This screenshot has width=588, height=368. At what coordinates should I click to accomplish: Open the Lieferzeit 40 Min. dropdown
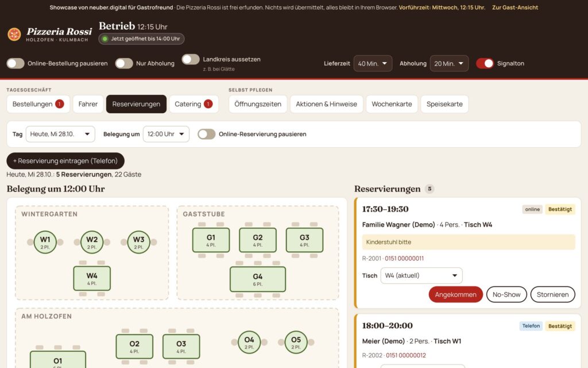[373, 63]
